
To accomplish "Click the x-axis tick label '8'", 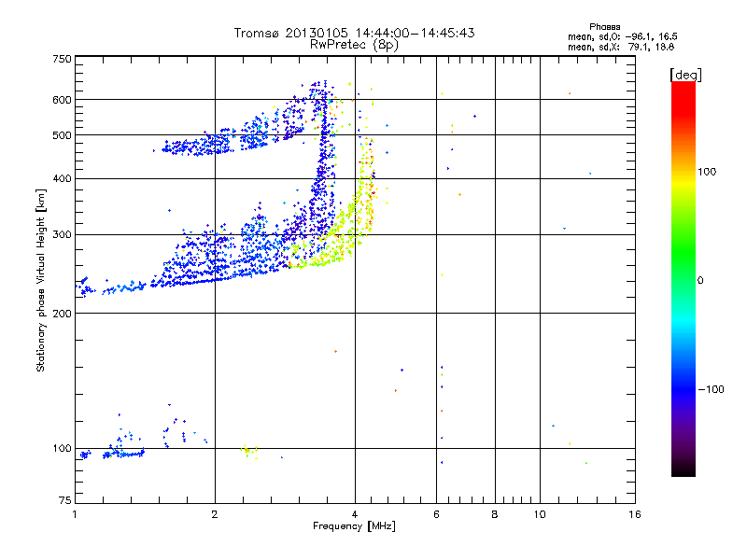I will 495,514.
